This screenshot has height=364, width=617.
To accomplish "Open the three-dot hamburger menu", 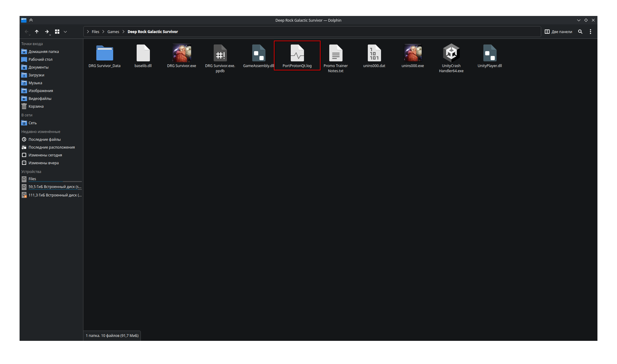I will 591,32.
